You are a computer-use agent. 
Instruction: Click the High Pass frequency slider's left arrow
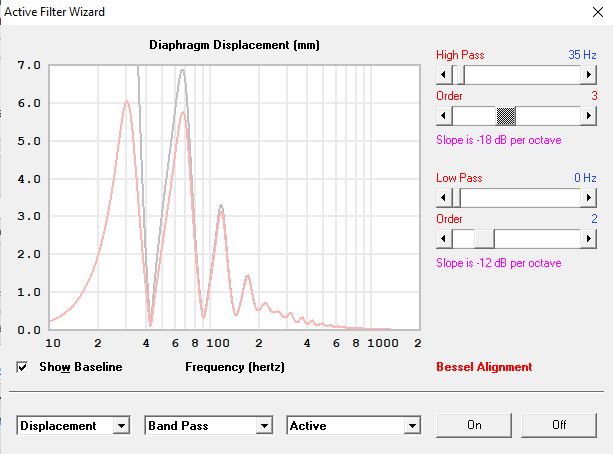click(443, 74)
